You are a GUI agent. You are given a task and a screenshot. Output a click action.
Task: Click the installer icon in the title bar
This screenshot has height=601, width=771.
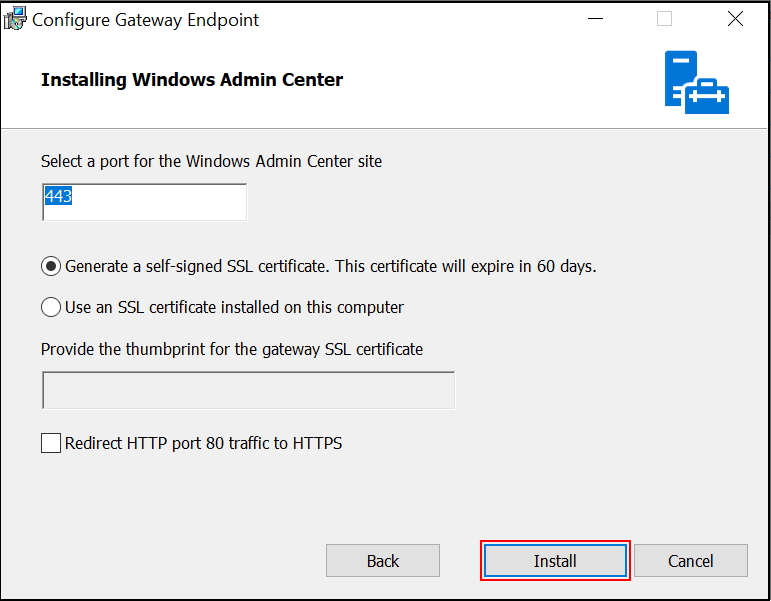(x=15, y=19)
